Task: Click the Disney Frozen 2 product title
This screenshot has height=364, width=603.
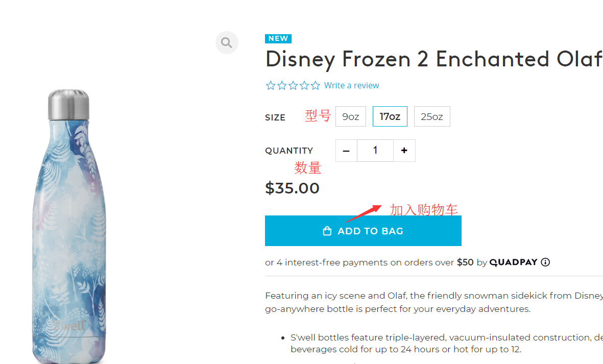Action: pyautogui.click(x=433, y=59)
